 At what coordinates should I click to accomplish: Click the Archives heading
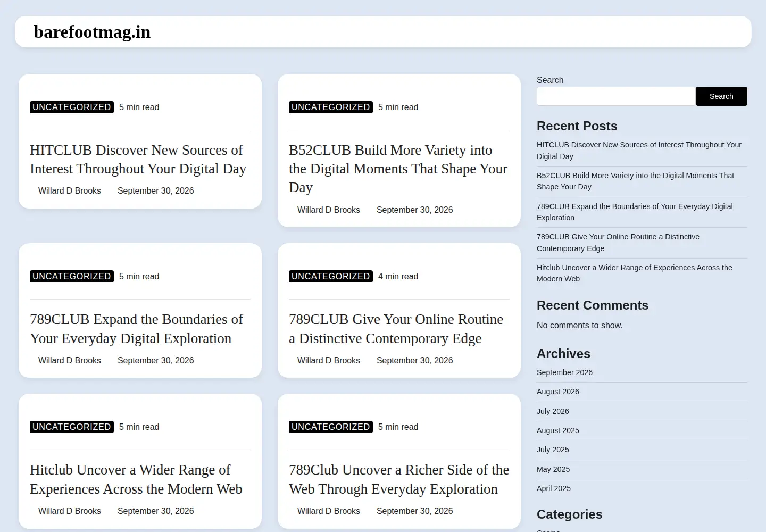[x=563, y=354]
